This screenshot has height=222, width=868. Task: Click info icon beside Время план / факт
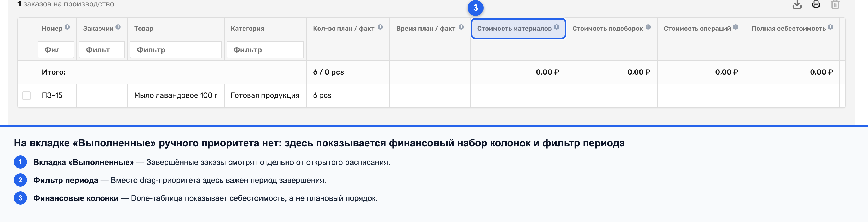point(461,27)
